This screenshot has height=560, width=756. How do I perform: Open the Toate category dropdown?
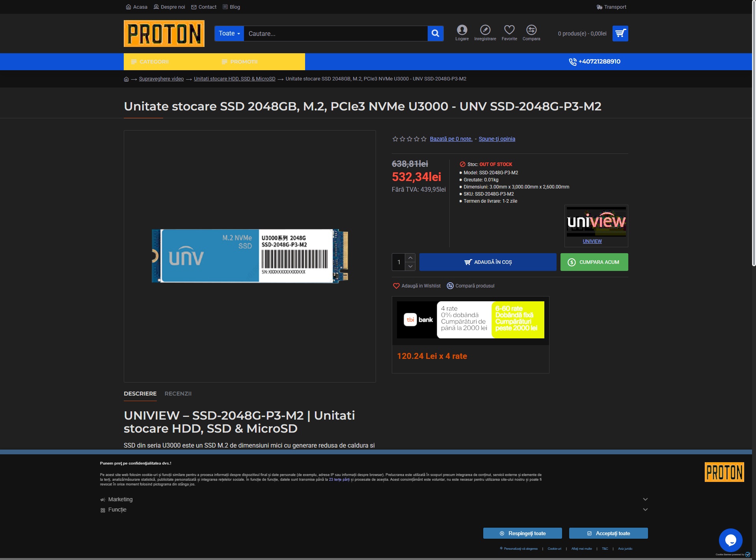(229, 34)
